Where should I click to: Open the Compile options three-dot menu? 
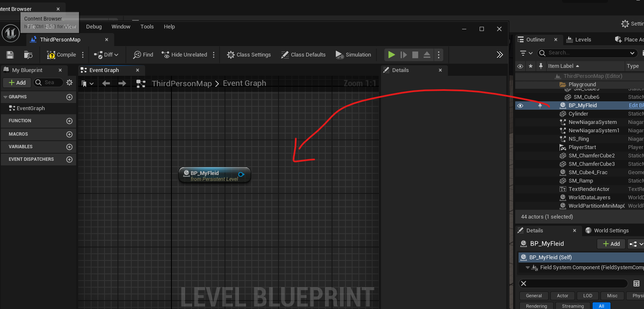(x=83, y=55)
